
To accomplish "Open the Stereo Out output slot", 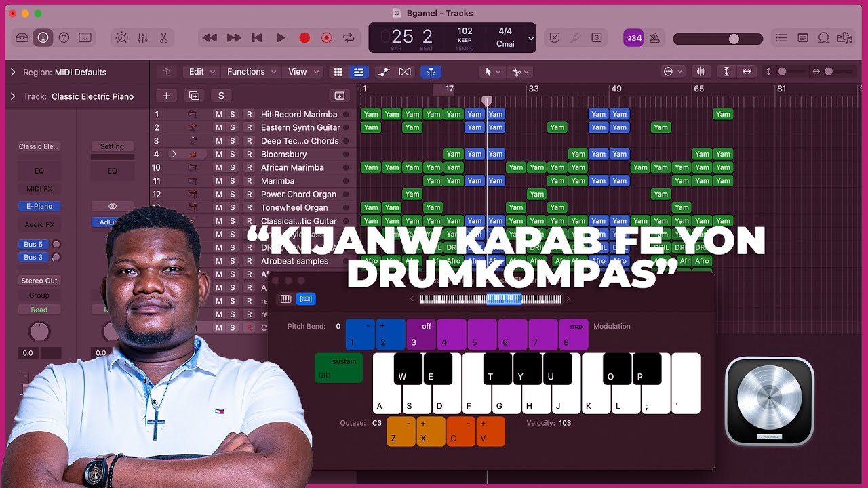I will tap(39, 281).
